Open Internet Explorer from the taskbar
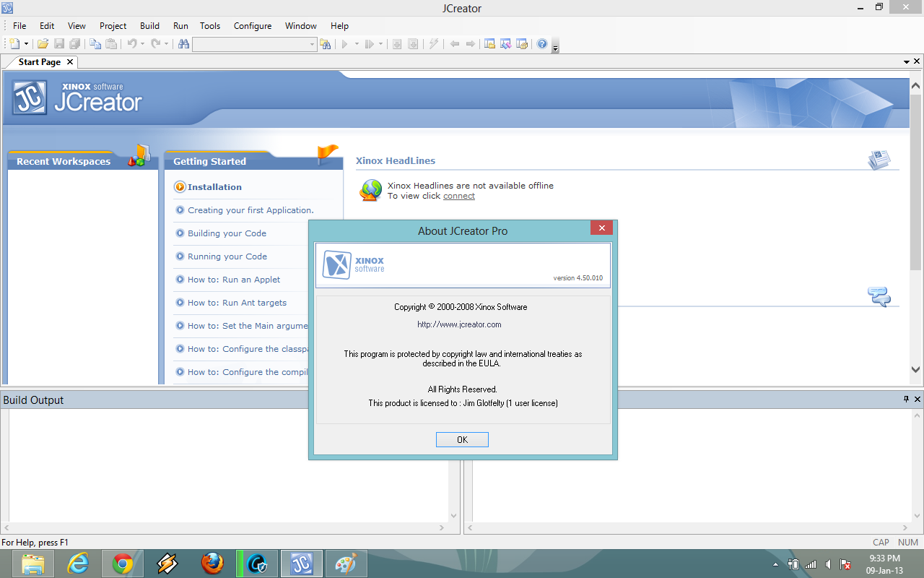Viewport: 924px width, 578px height. coord(77,564)
